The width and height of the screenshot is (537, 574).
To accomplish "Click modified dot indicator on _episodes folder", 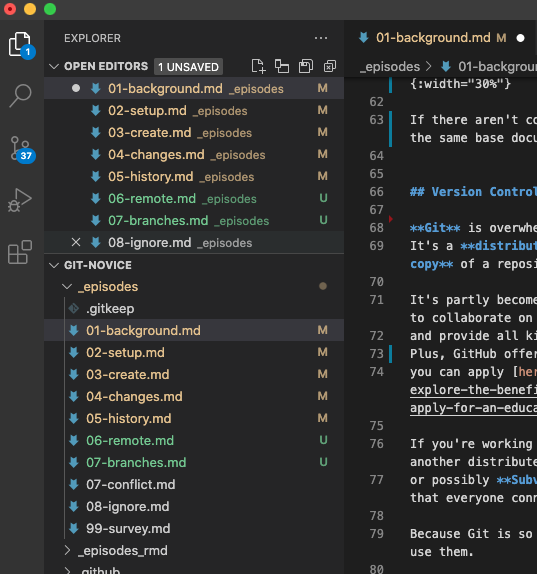I will [x=323, y=286].
